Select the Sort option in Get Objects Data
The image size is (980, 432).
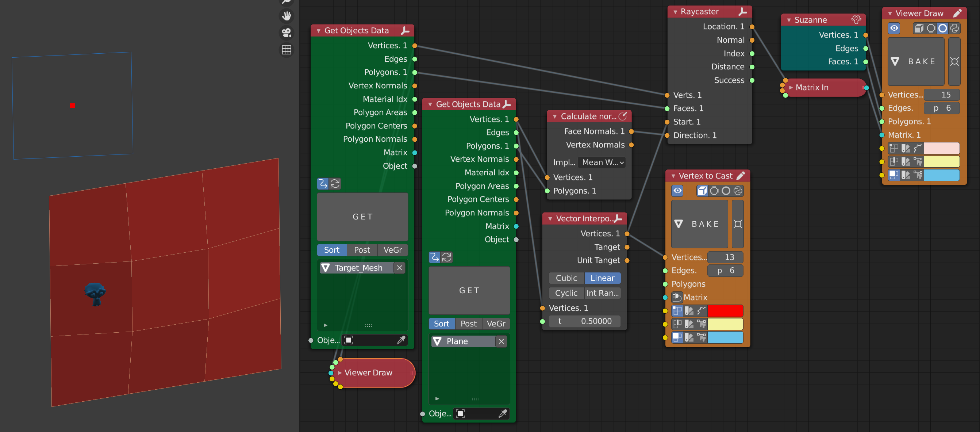[332, 249]
